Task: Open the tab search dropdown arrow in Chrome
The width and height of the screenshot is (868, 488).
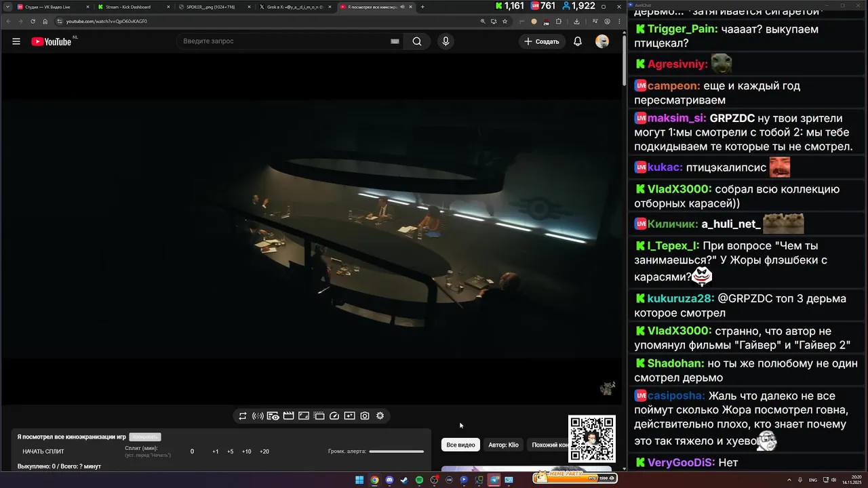Action: click(7, 7)
